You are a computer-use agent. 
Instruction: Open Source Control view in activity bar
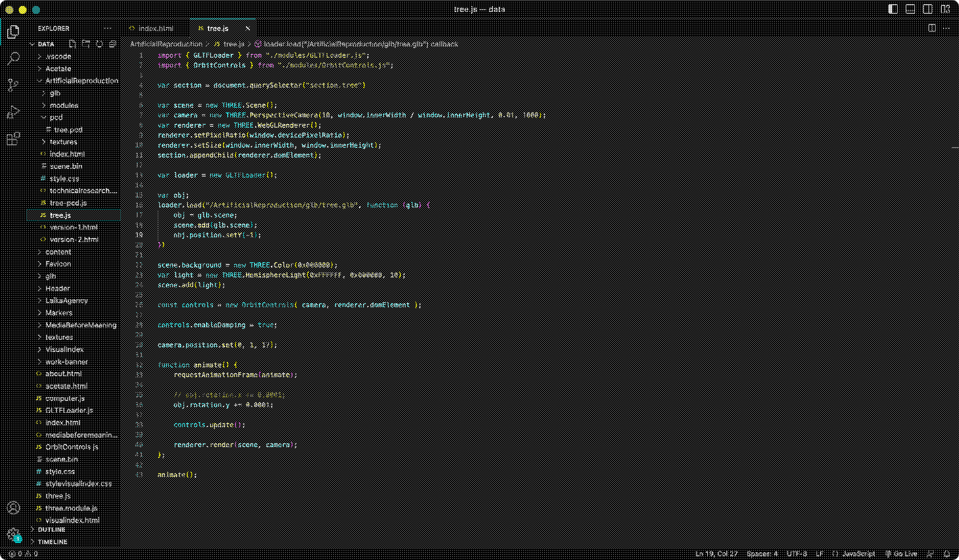tap(13, 85)
